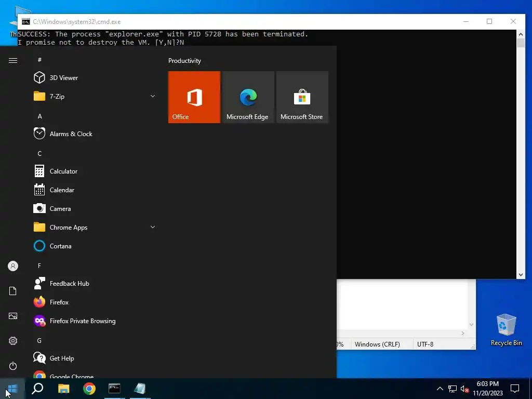Open Documents from Start sidebar
532x399 pixels.
click(x=13, y=291)
